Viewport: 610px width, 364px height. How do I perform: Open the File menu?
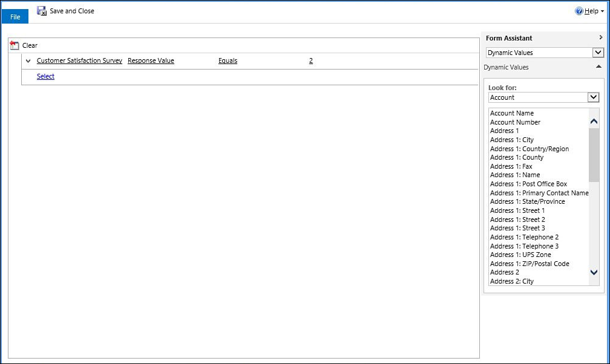click(15, 17)
